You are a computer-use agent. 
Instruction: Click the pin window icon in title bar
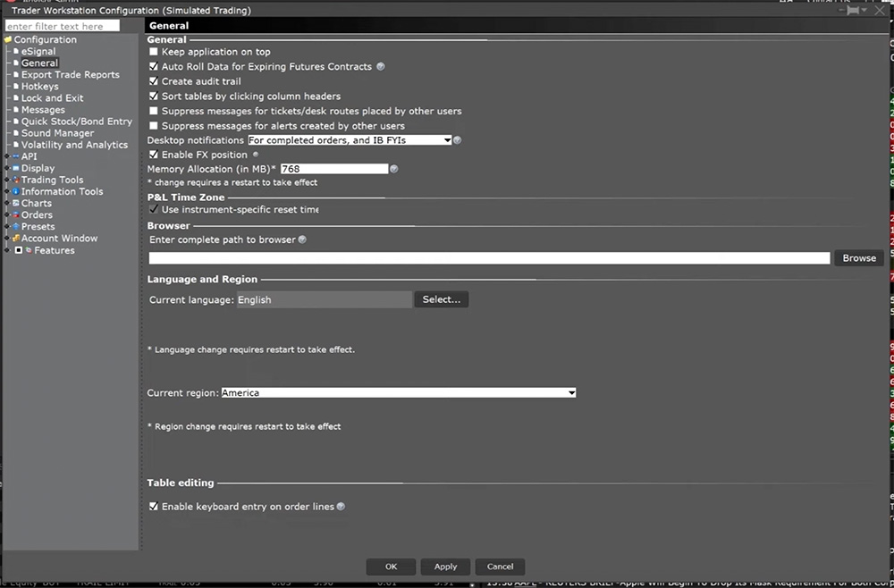point(854,11)
